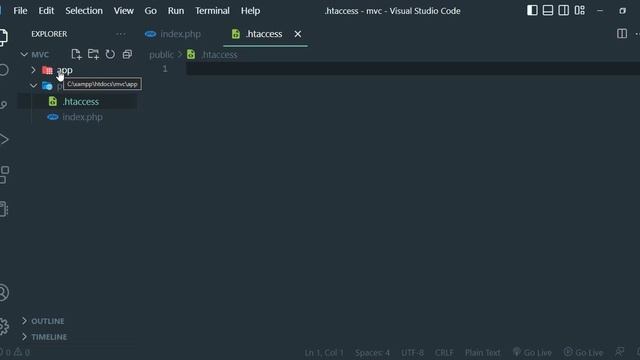Click line number 1 in the gutter
Image resolution: width=640 pixels, height=360 pixels.
(x=165, y=69)
